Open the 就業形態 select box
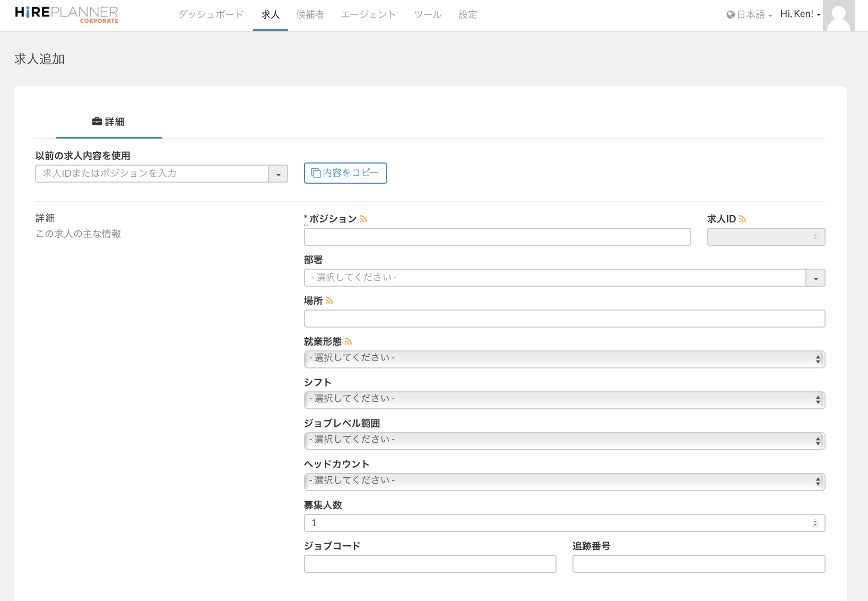 [564, 359]
